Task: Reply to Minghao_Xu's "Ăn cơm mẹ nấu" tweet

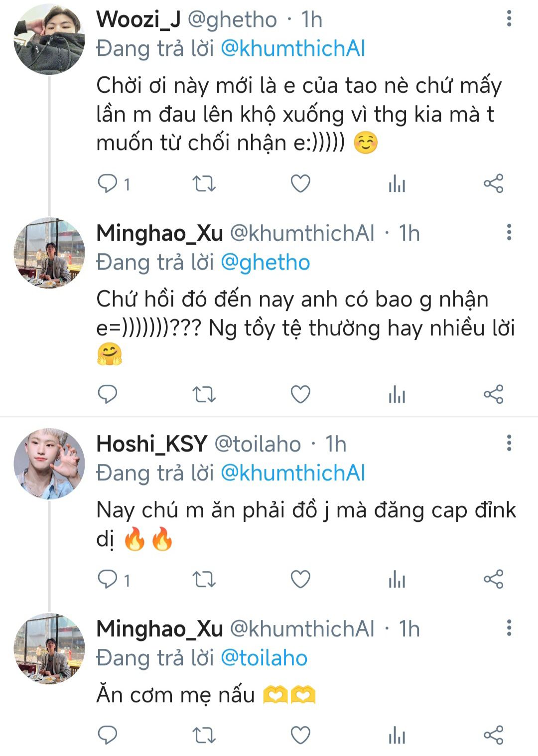Action: (108, 735)
